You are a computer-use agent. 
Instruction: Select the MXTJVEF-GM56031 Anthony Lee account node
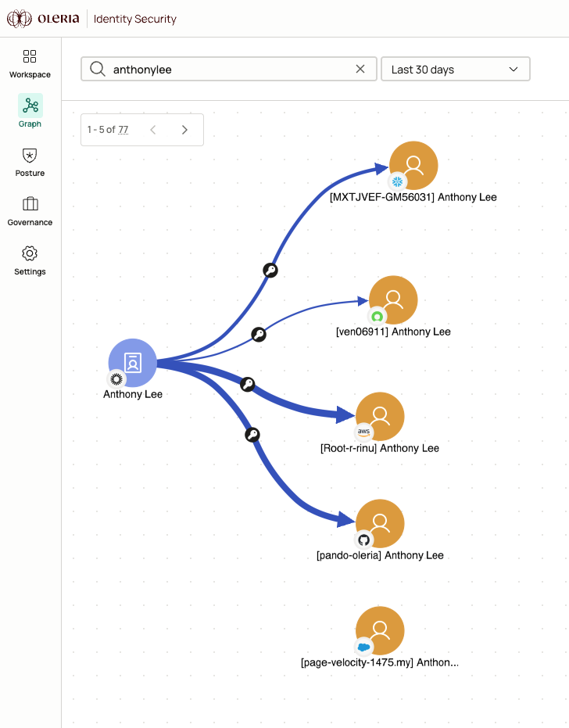pyautogui.click(x=413, y=165)
